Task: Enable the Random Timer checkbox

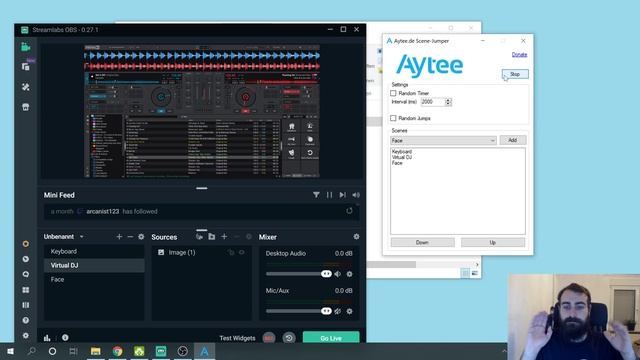Action: (393, 93)
